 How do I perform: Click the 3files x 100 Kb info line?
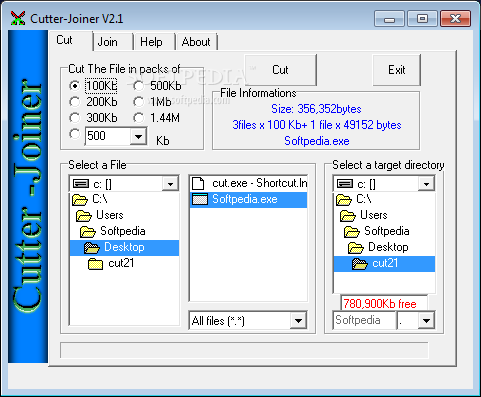pos(317,125)
